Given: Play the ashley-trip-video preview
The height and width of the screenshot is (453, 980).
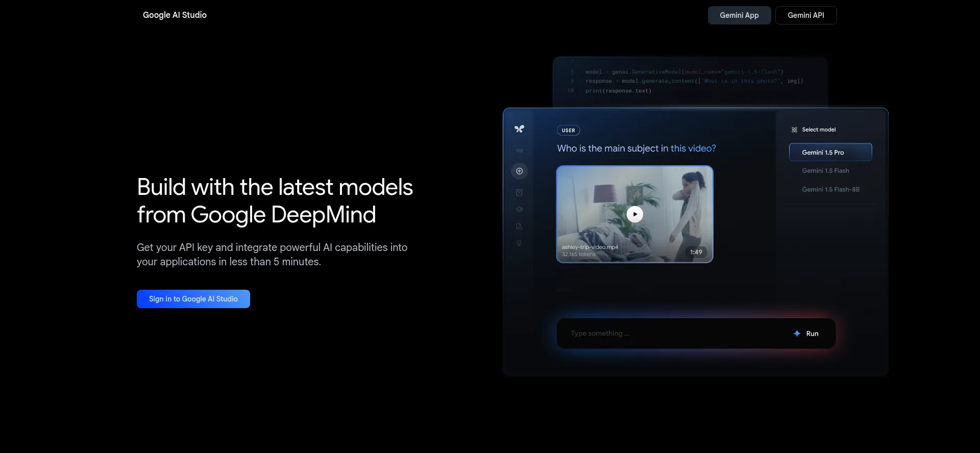Looking at the screenshot, I should tap(635, 214).
